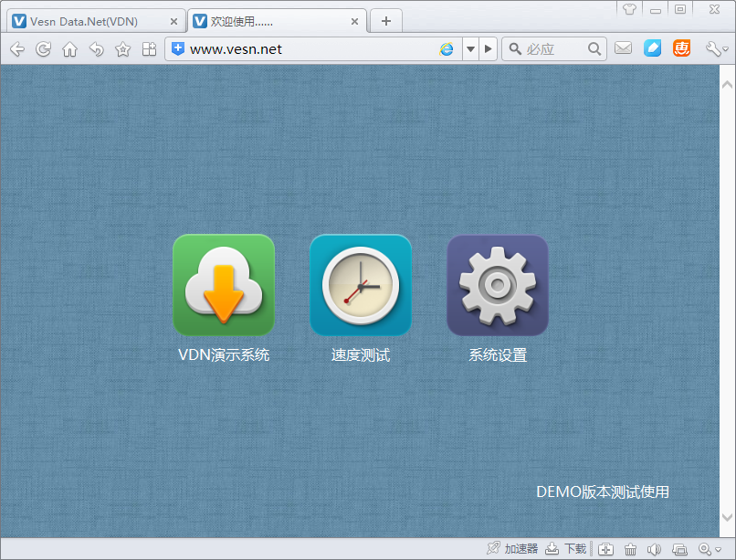736x560 pixels.
Task: Click the trash bin icon in status bar
Action: (x=630, y=549)
